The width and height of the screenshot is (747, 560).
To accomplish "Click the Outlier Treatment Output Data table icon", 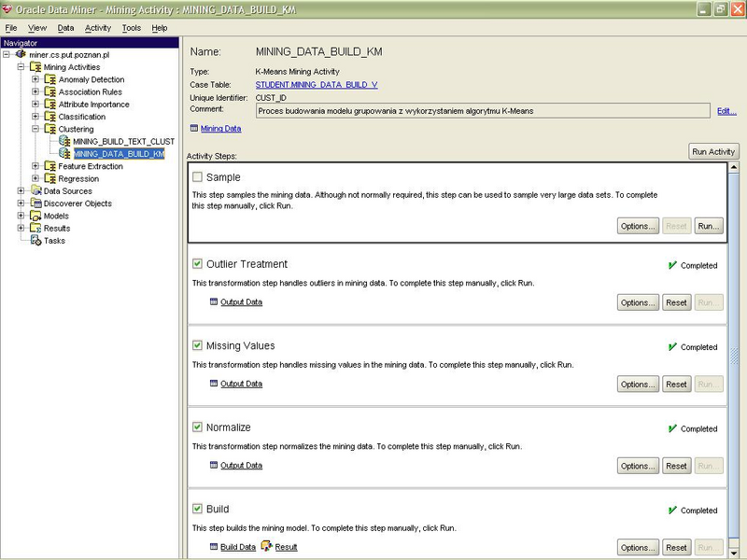I will (214, 301).
